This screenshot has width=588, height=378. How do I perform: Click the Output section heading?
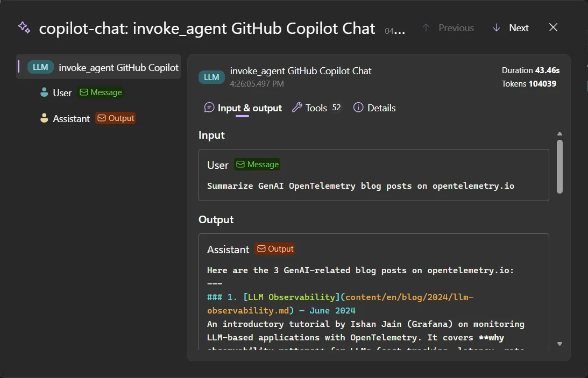[x=216, y=219]
